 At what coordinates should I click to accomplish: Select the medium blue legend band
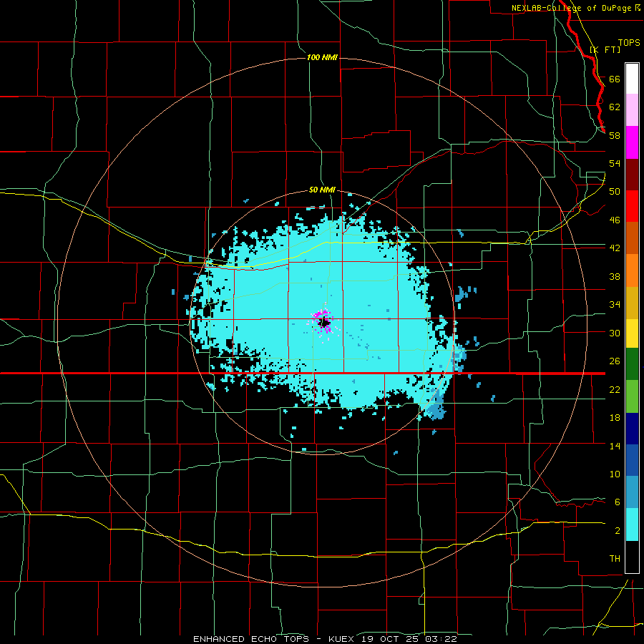tap(632, 460)
